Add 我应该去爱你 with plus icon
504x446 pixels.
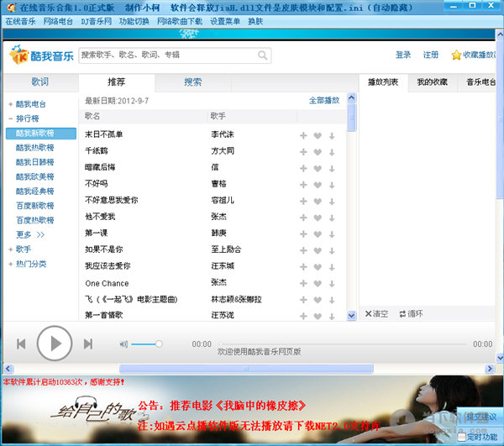coord(303,267)
